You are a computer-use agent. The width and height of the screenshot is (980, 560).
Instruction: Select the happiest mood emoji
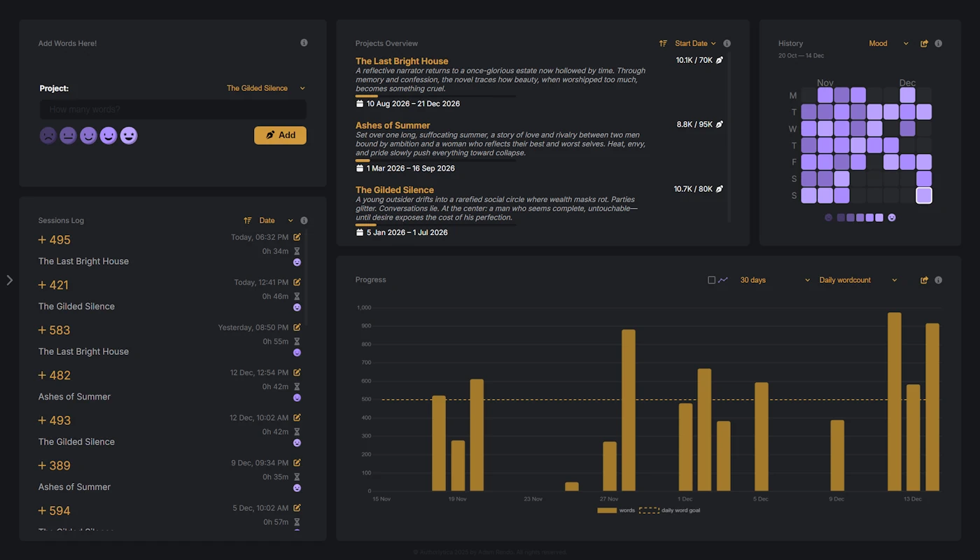click(x=129, y=135)
